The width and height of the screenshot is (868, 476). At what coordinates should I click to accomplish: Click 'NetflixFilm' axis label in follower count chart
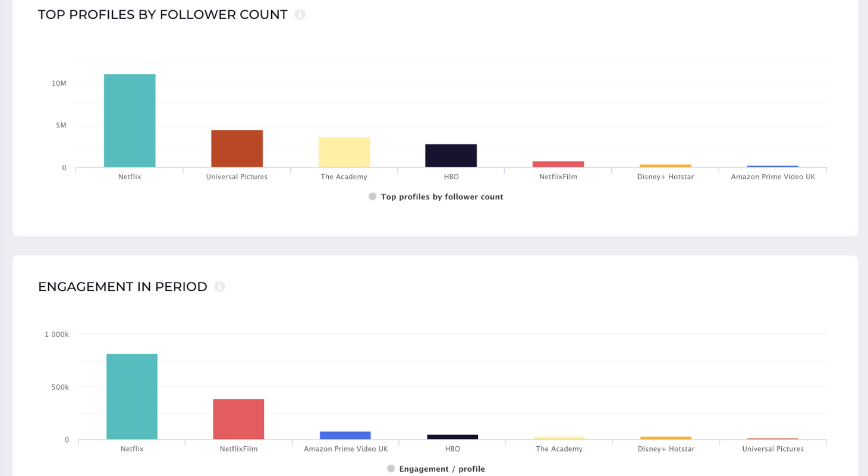(x=558, y=177)
